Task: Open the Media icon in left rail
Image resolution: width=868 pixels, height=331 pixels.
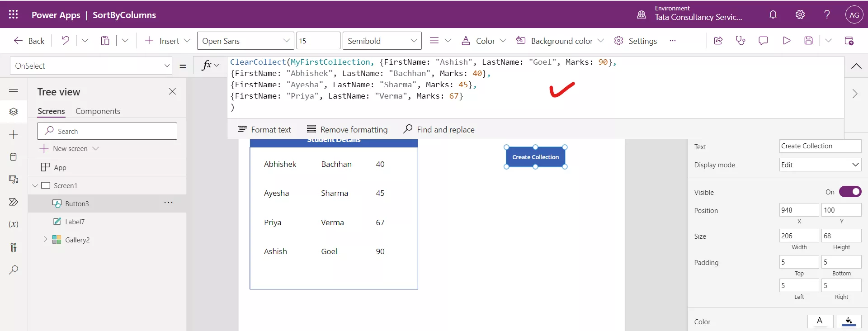Action: coord(14,180)
